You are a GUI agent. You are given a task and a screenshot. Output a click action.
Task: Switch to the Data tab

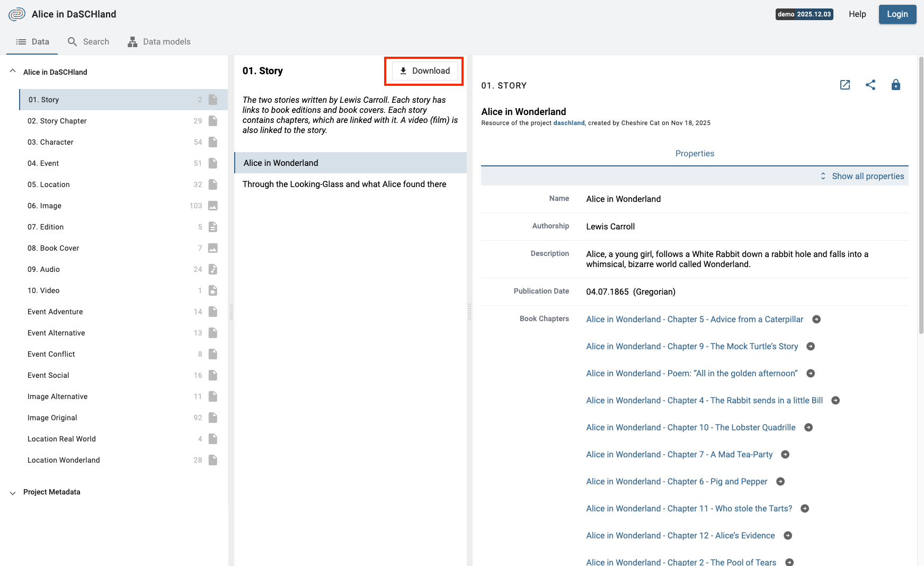click(32, 41)
